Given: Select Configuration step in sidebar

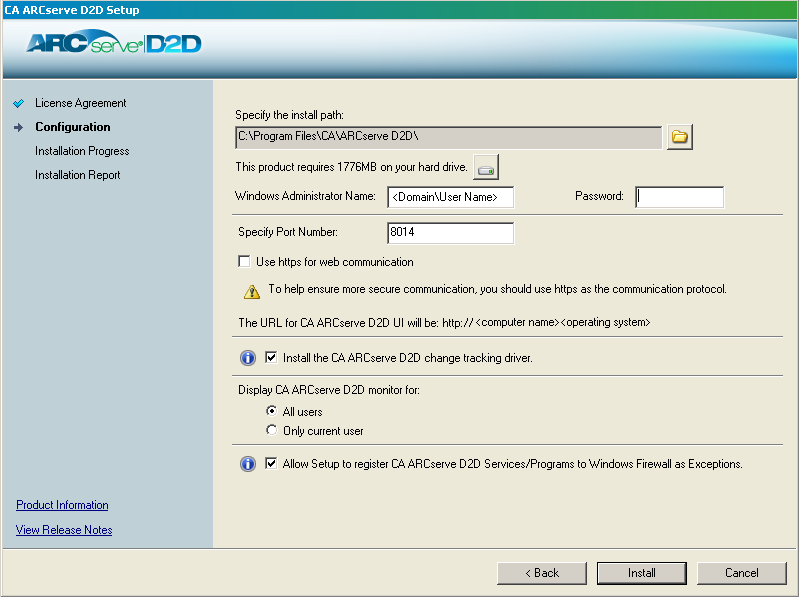Looking at the screenshot, I should [73, 127].
